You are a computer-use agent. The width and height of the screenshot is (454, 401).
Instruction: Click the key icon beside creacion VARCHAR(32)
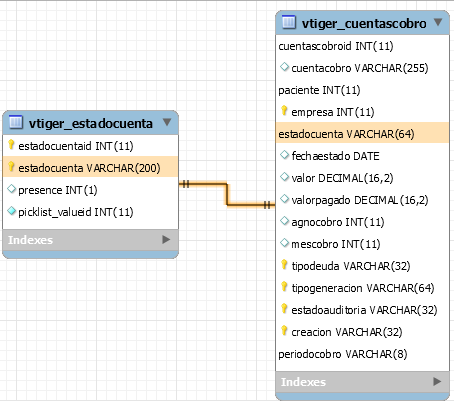coord(284,331)
